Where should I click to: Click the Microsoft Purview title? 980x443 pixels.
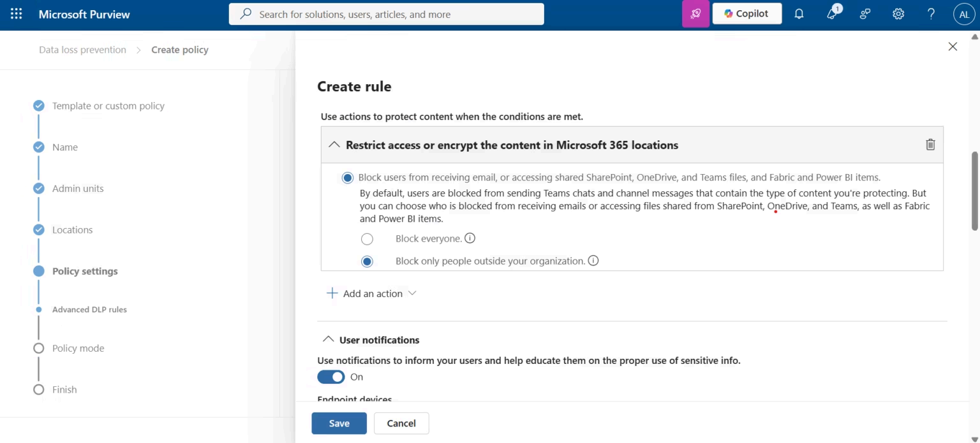tap(84, 14)
